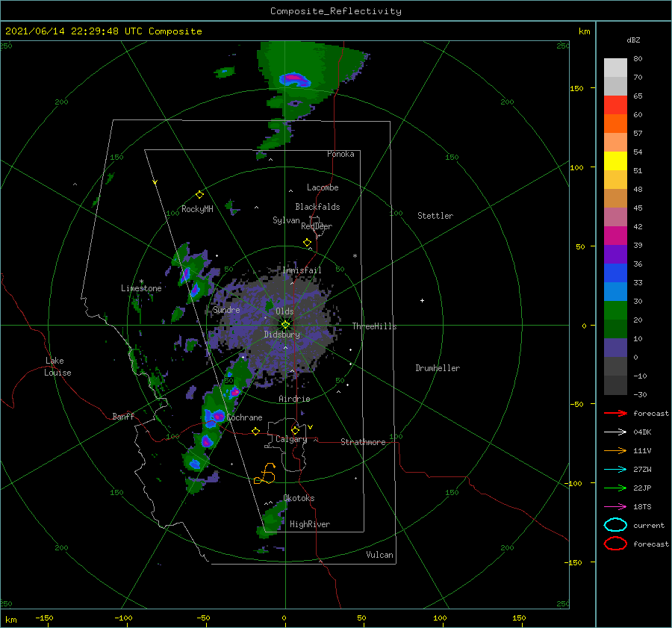Click the radar site marker at the map center
This screenshot has height=628, width=672.
pyautogui.click(x=285, y=325)
